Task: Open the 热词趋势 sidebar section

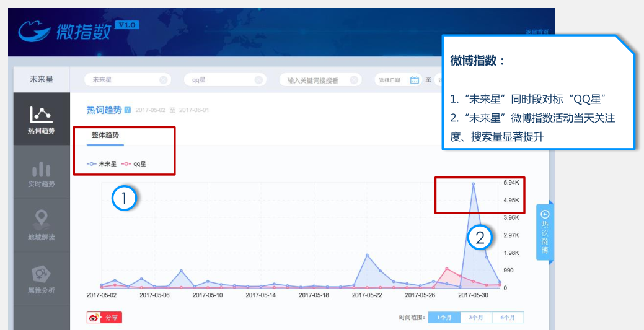Action: coord(42,119)
